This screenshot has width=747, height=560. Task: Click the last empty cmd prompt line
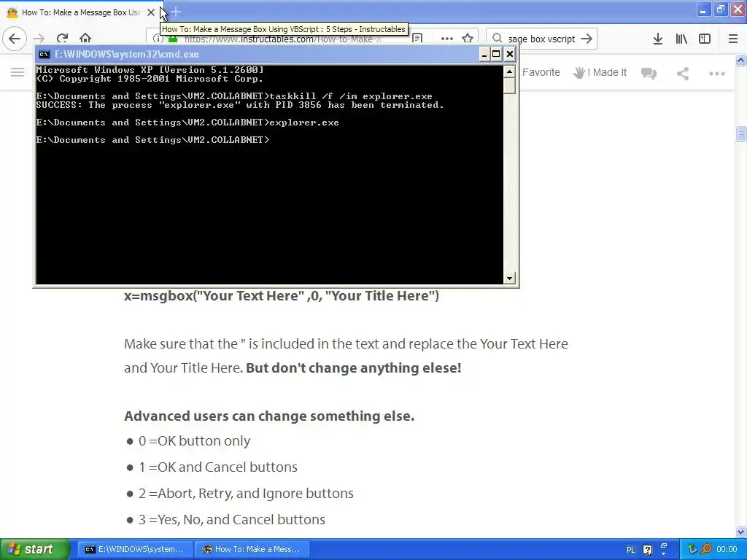[x=152, y=140]
